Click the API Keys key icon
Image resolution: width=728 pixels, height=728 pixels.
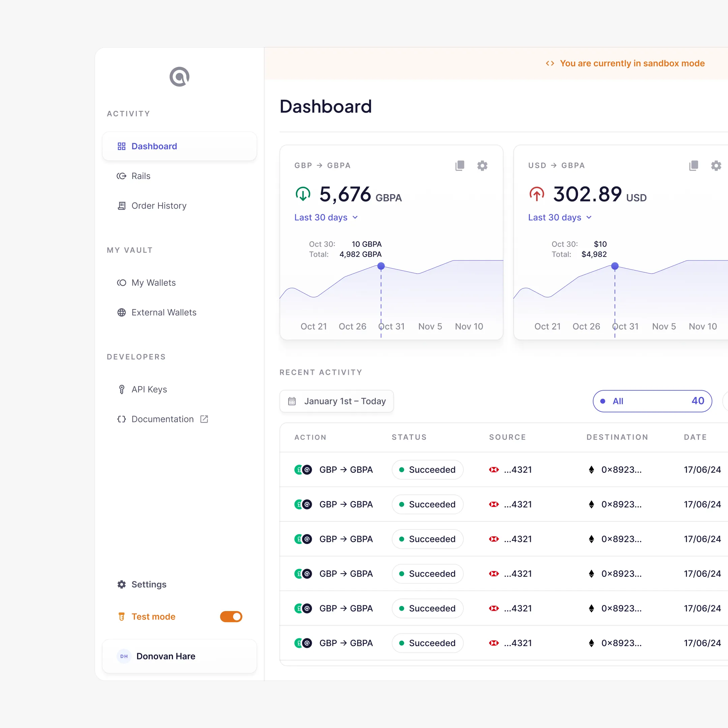coord(121,389)
